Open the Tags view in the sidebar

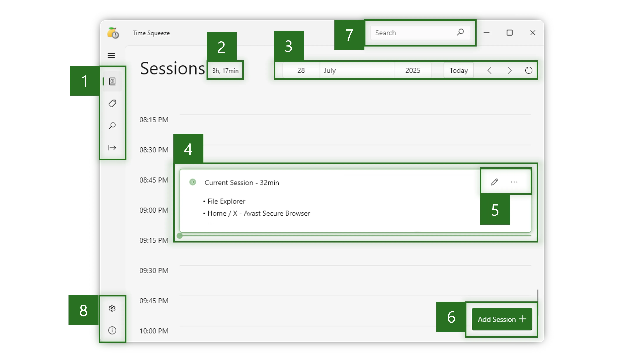[x=112, y=103]
